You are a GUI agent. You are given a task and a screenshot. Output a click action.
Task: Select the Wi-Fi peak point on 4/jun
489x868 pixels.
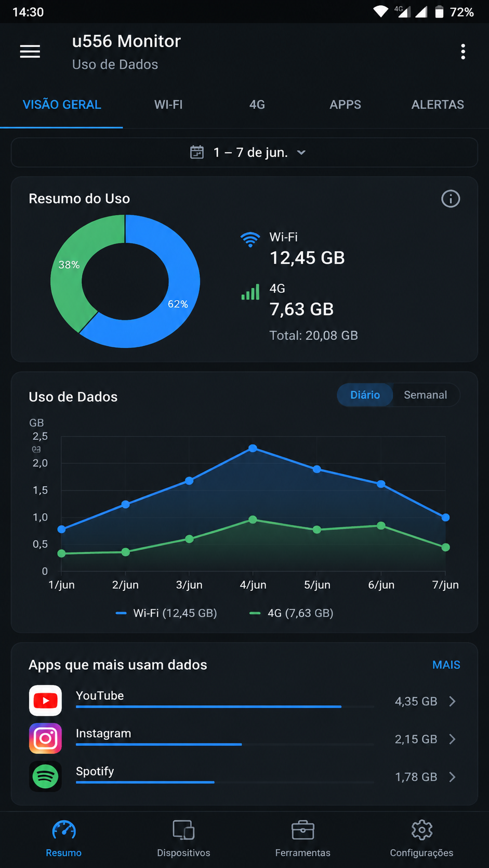253,448
